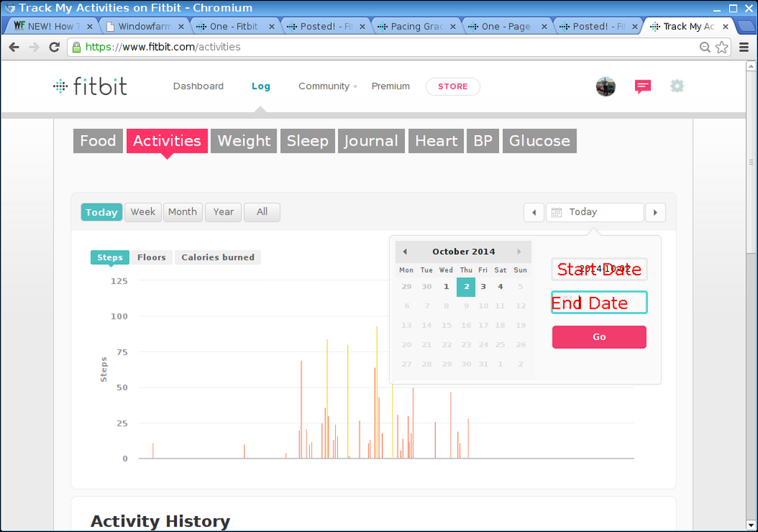Show the Steps chart

(x=109, y=257)
